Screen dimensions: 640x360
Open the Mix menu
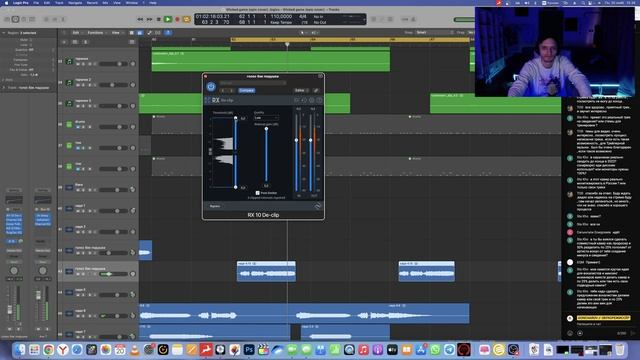[x=105, y=2]
